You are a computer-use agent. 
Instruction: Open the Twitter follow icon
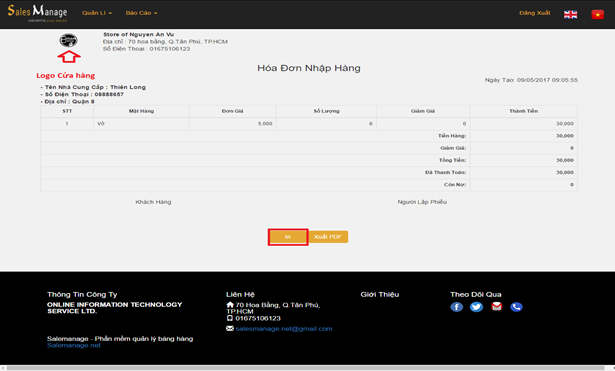(x=477, y=307)
